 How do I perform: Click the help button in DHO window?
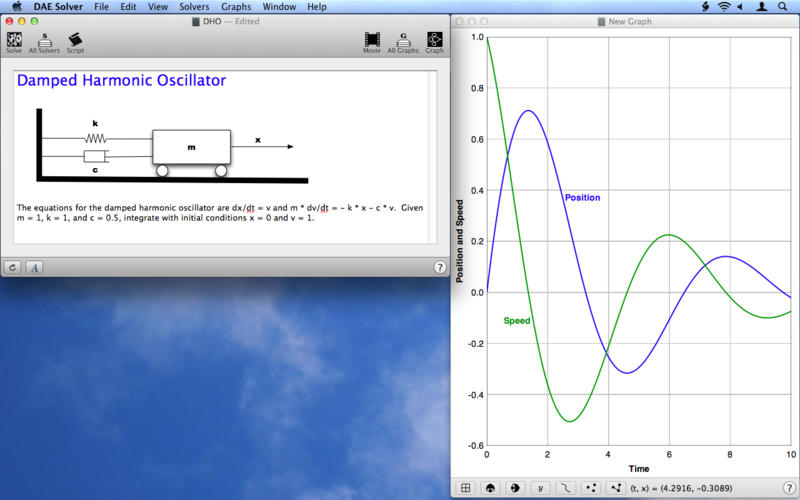pos(440,267)
